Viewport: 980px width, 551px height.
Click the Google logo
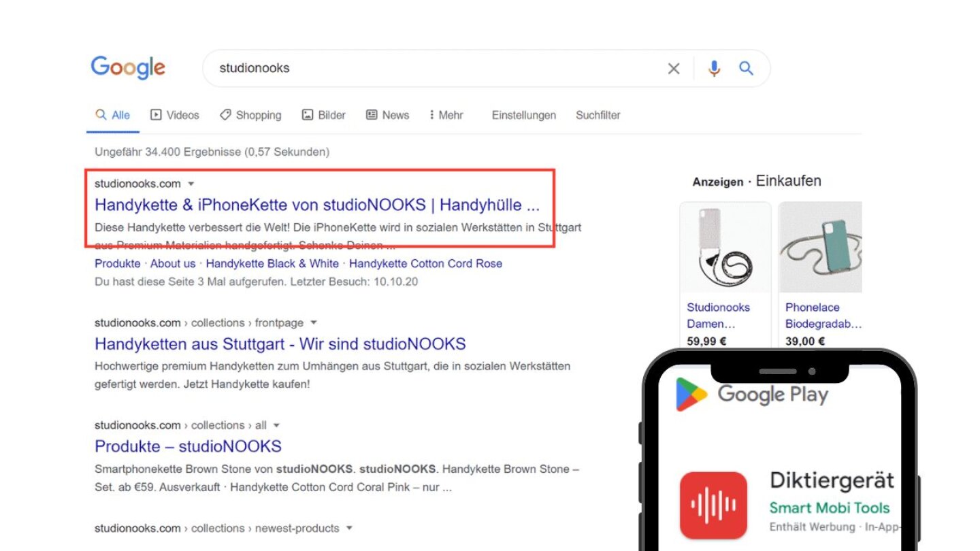pyautogui.click(x=128, y=68)
